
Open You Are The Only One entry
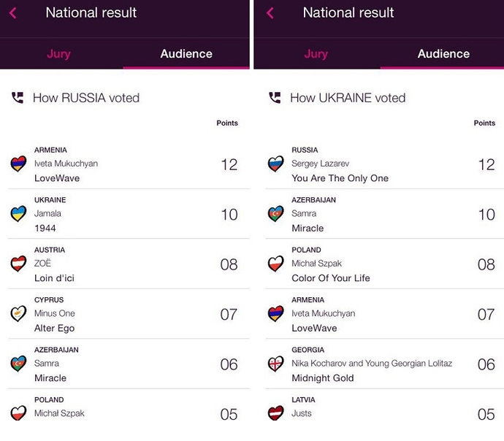pos(384,164)
